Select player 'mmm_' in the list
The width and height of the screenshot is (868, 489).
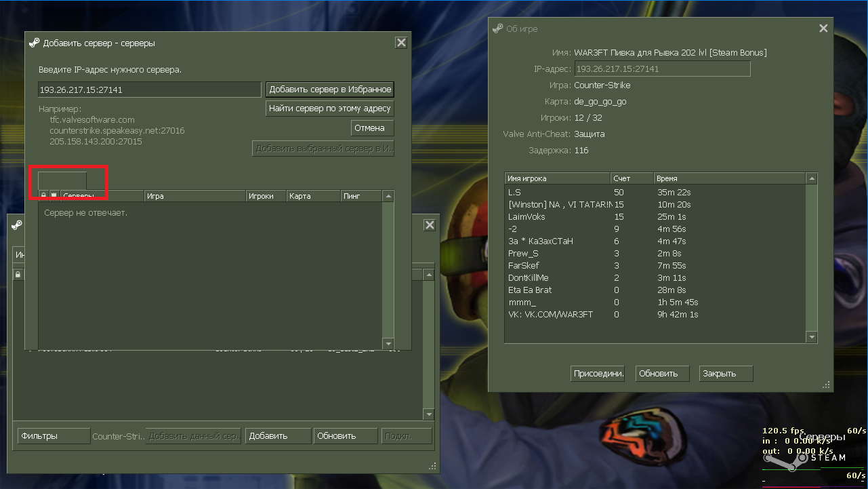click(655, 302)
